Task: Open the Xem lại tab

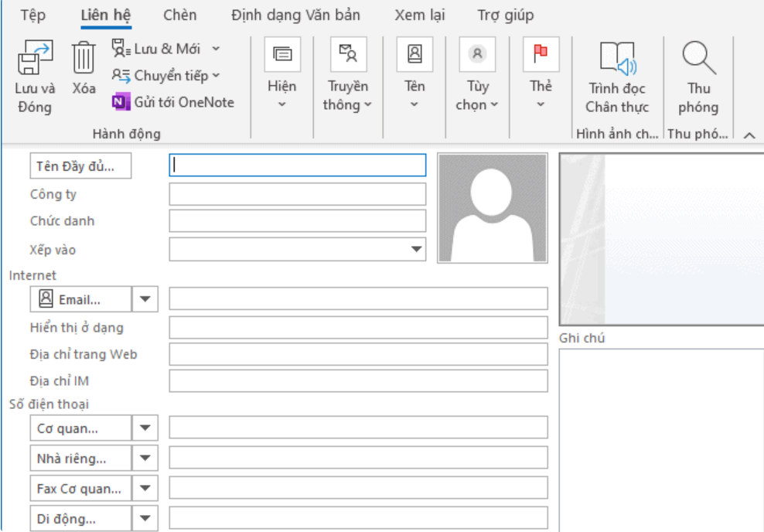Action: click(420, 15)
